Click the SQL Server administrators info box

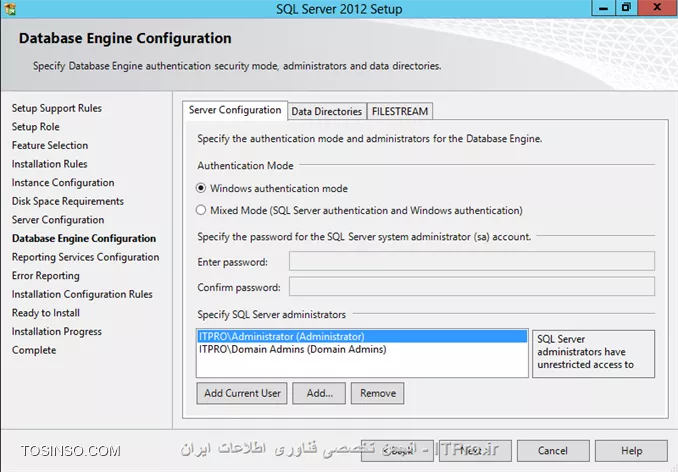pos(593,354)
